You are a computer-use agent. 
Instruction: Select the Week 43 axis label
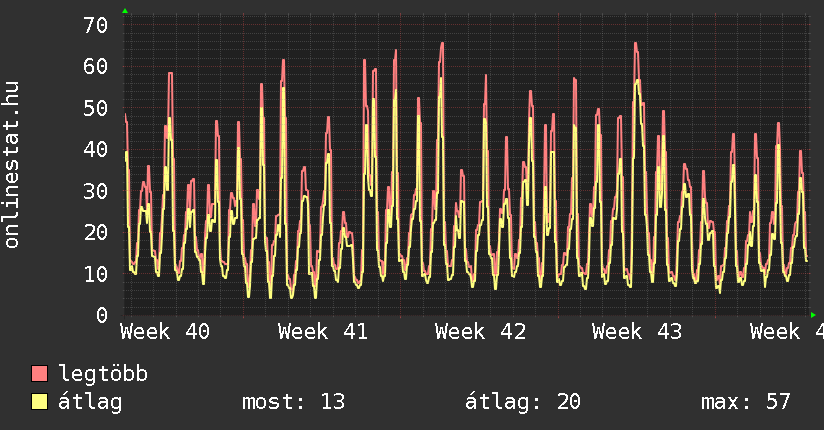click(637, 332)
